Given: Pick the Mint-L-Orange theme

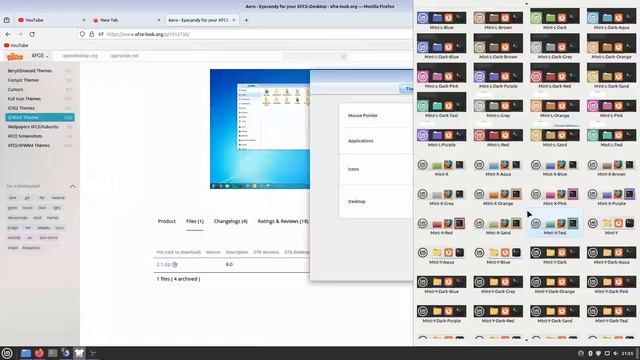Looking at the screenshot, I should 555,109.
